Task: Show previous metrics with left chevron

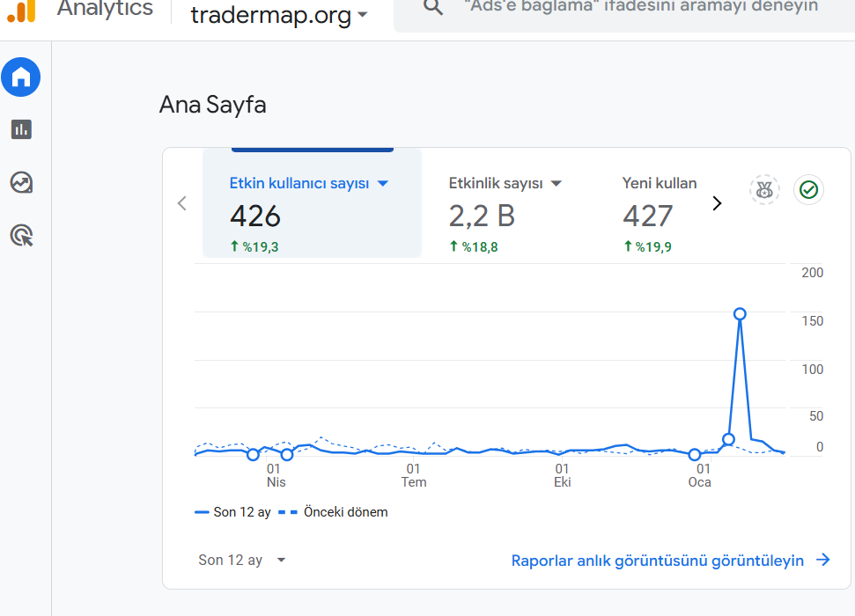Action: [x=182, y=203]
